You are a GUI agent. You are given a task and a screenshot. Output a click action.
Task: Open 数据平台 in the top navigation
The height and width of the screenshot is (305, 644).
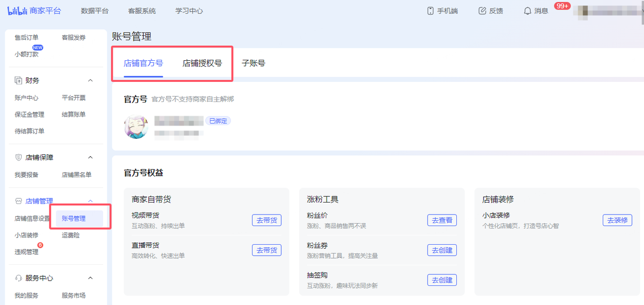click(94, 10)
